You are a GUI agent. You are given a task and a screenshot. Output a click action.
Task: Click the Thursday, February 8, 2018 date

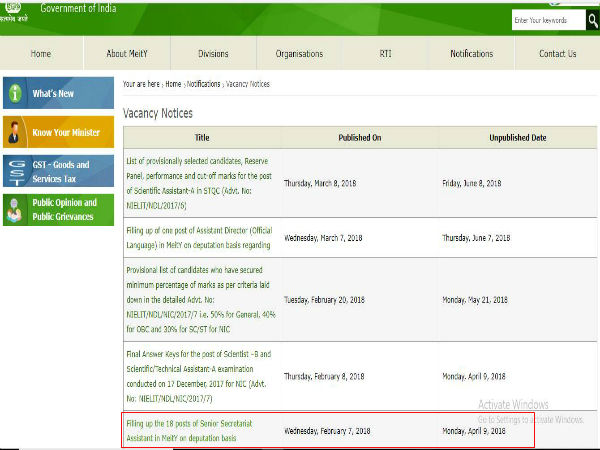pyautogui.click(x=324, y=377)
